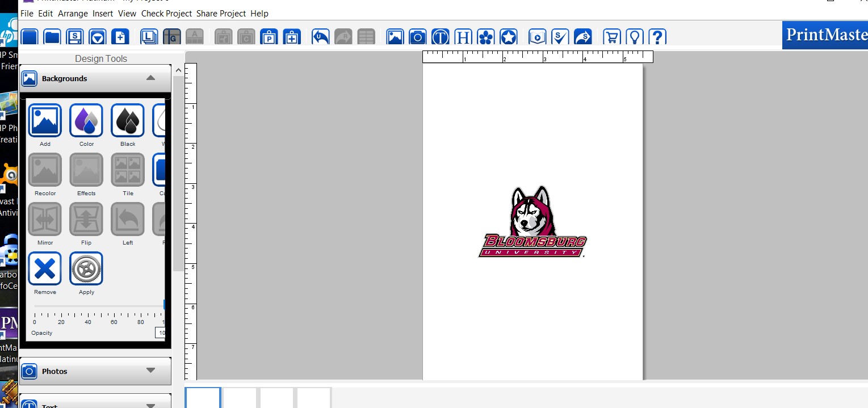Click the toolbar icon with a downward triangle
Screen dimensions: 868x408
(98, 37)
